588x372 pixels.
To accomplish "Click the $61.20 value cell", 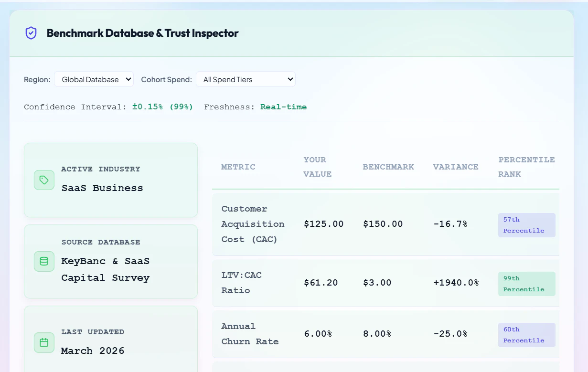I will [x=321, y=283].
